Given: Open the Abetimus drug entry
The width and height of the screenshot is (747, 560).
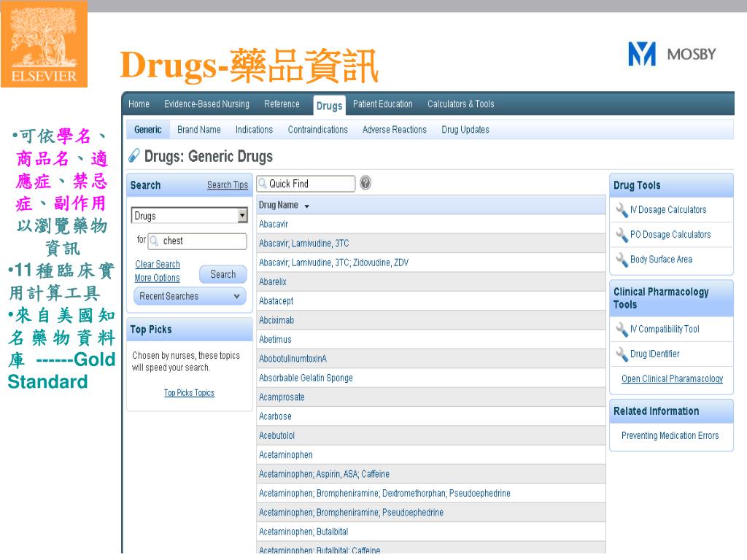Looking at the screenshot, I should pyautogui.click(x=275, y=339).
